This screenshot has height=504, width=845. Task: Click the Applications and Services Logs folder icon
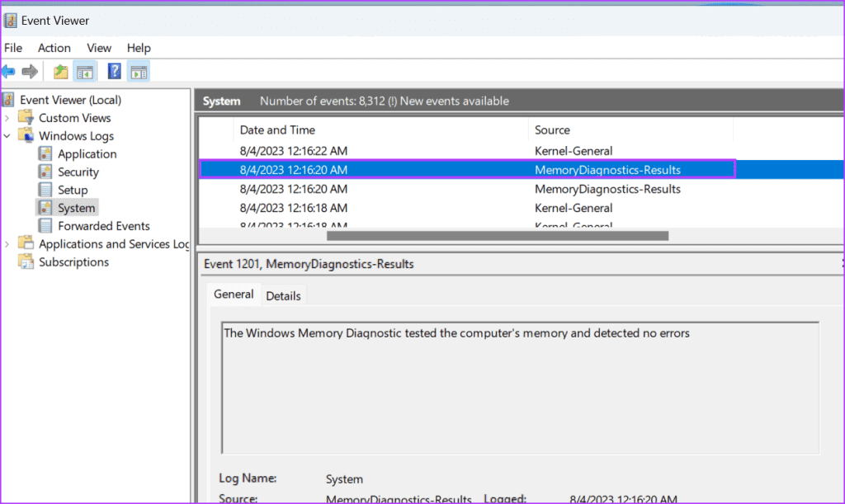pyautogui.click(x=26, y=243)
